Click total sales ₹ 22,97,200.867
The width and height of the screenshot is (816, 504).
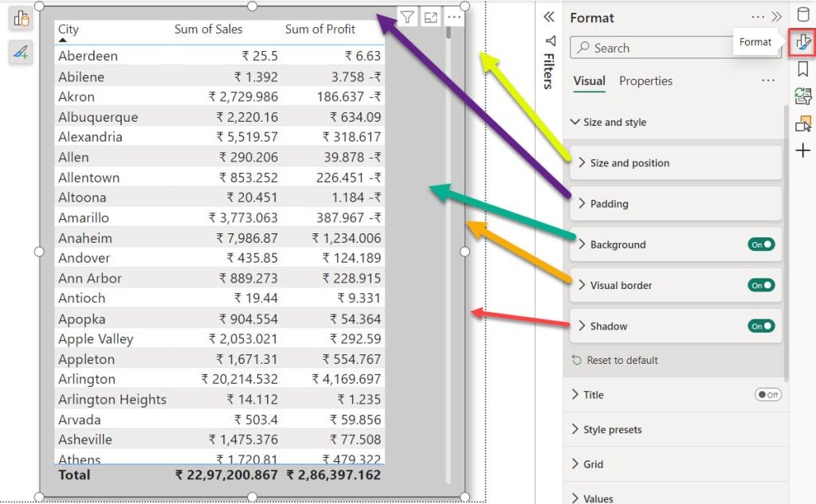(226, 475)
